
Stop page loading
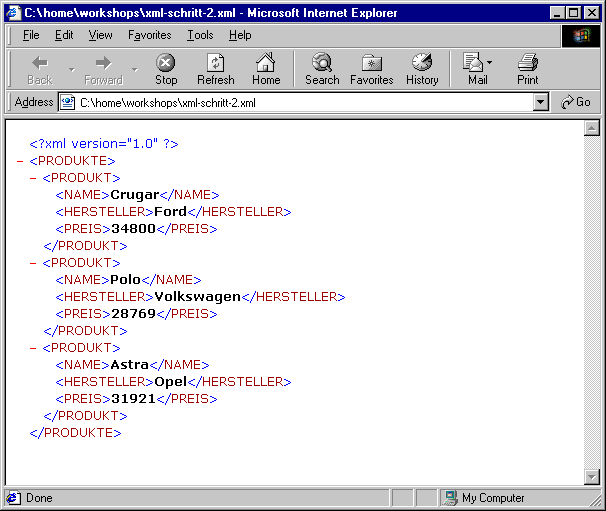[166, 70]
